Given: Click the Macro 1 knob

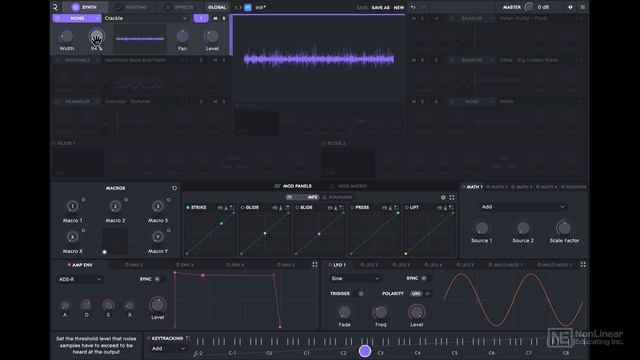Looking at the screenshot, I should click(x=73, y=207).
